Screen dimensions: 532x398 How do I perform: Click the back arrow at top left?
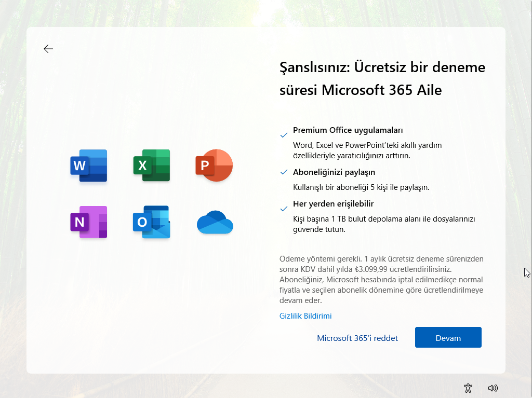tap(48, 48)
